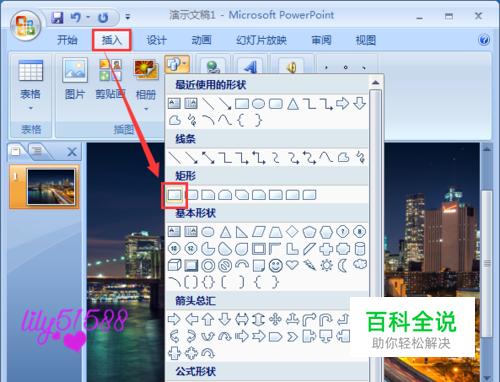
Task: Switch to the 动画 tab
Action: point(201,40)
